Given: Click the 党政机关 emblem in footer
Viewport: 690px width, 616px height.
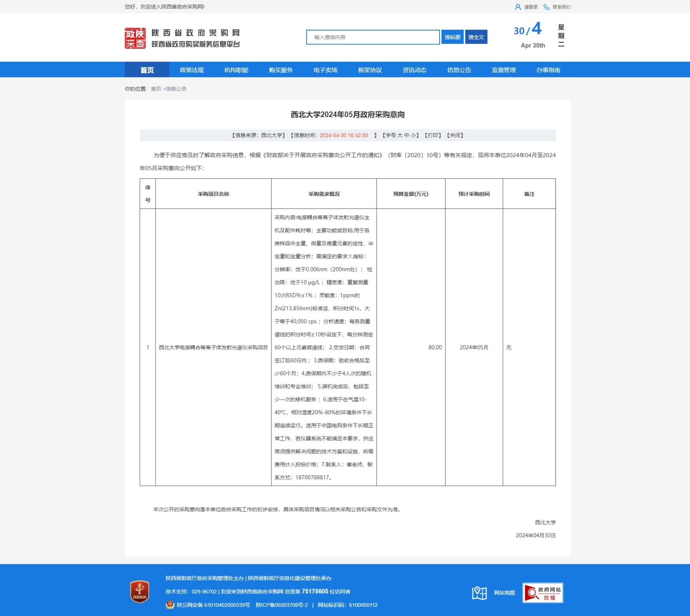Looking at the screenshot, I should (x=140, y=592).
